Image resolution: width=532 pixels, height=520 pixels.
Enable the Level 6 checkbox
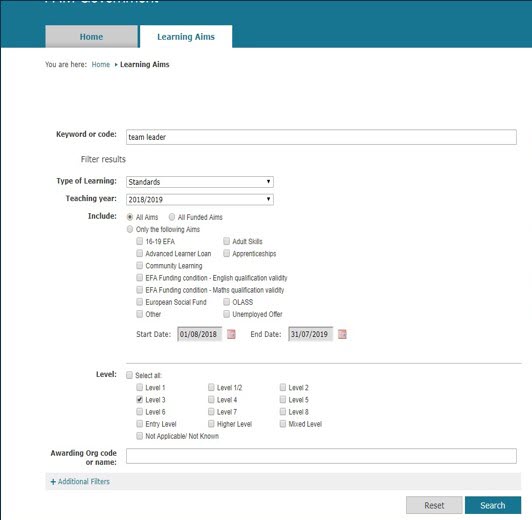(x=139, y=411)
